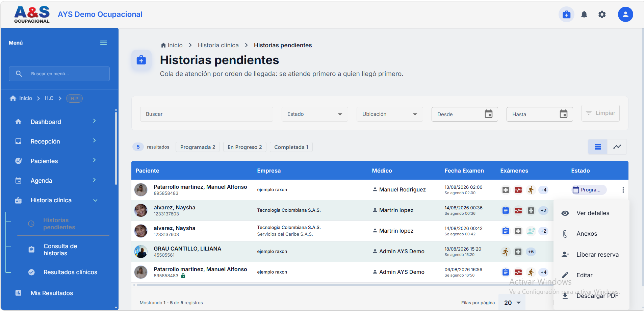Open the Estado filter dropdown
This screenshot has width=644, height=311.
315,114
